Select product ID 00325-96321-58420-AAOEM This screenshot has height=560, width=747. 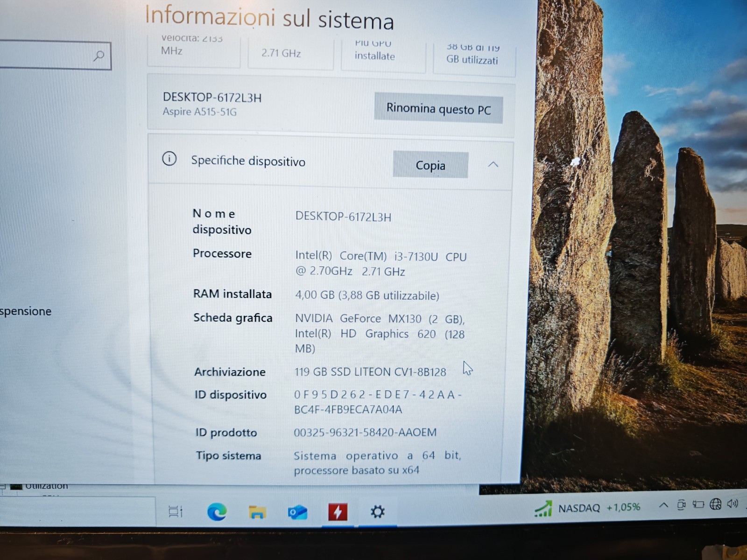(x=365, y=433)
